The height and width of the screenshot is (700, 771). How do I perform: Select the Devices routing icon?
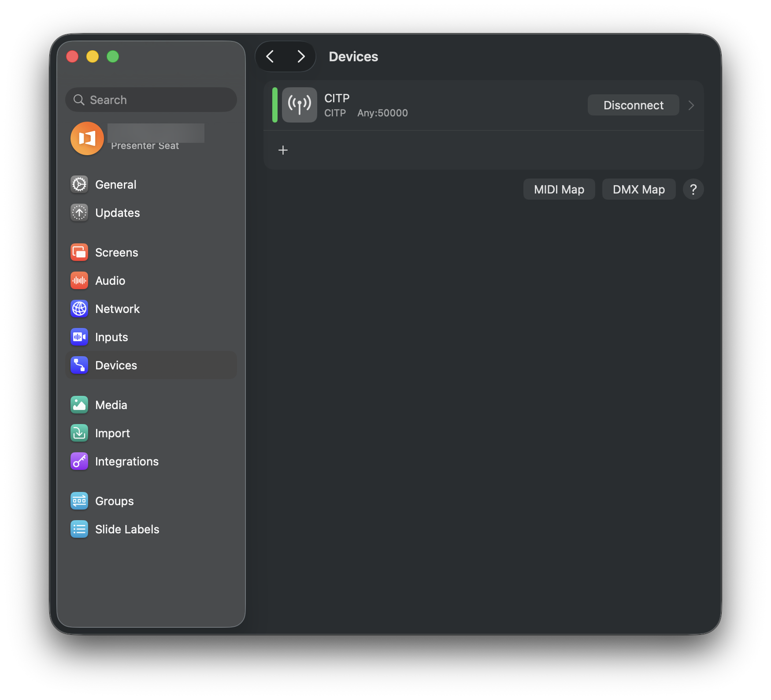[x=79, y=365]
